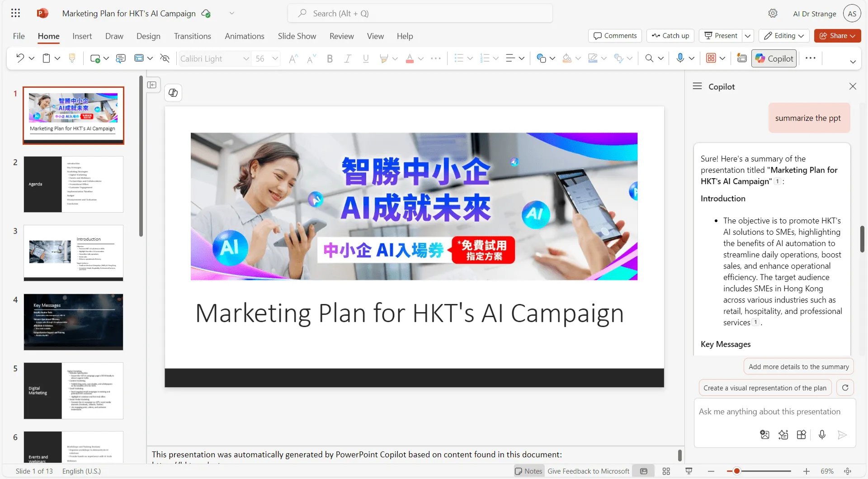Click the Search box in title bar
Viewport: 868px width, 479px height.
pos(420,13)
